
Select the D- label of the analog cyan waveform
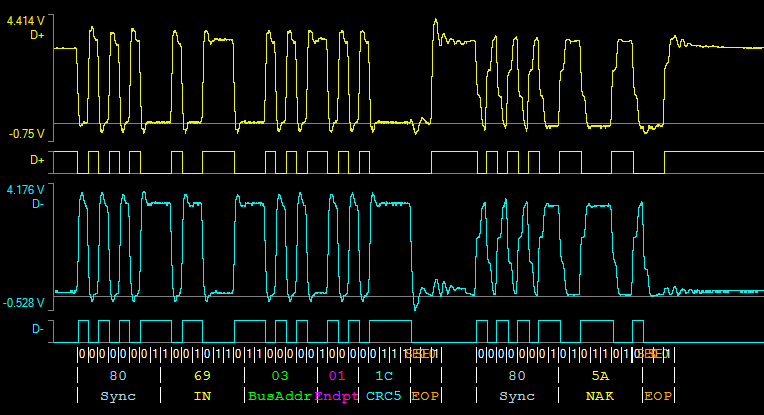tap(38, 204)
